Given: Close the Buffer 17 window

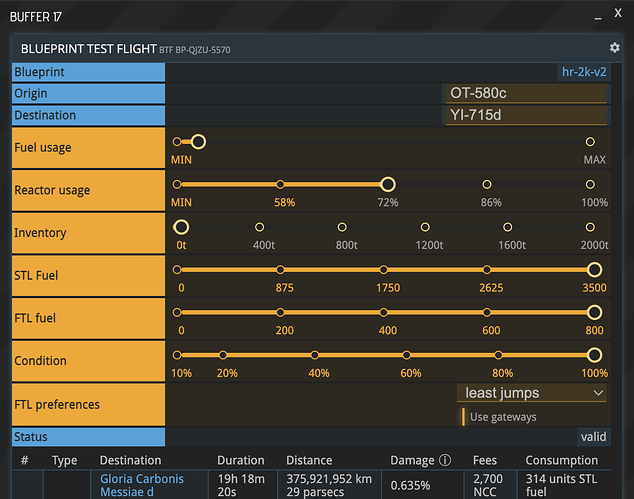Looking at the screenshot, I should (x=618, y=13).
